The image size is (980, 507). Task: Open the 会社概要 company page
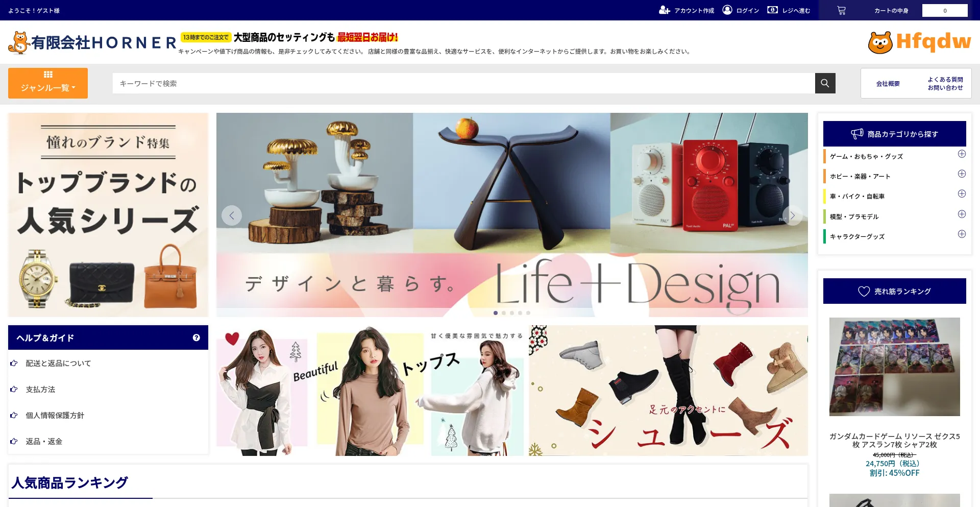pyautogui.click(x=888, y=84)
